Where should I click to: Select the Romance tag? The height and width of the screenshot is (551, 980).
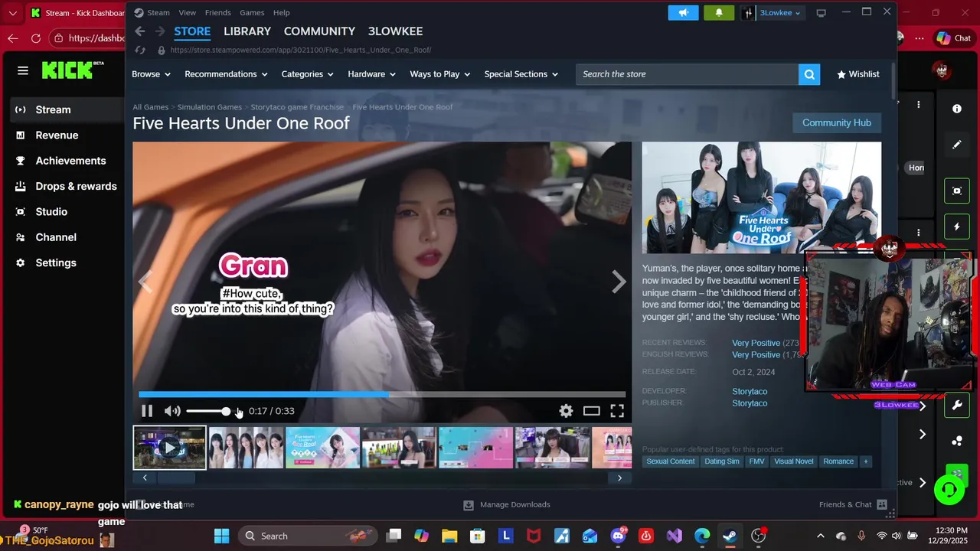coord(838,461)
